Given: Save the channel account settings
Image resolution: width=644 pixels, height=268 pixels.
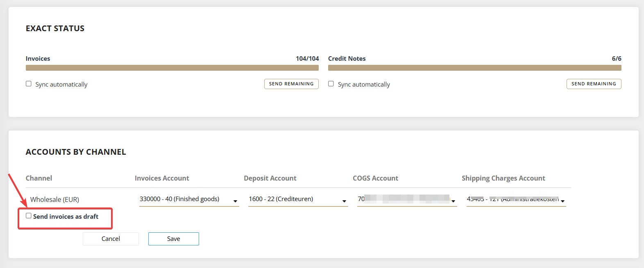Looking at the screenshot, I should [x=173, y=239].
